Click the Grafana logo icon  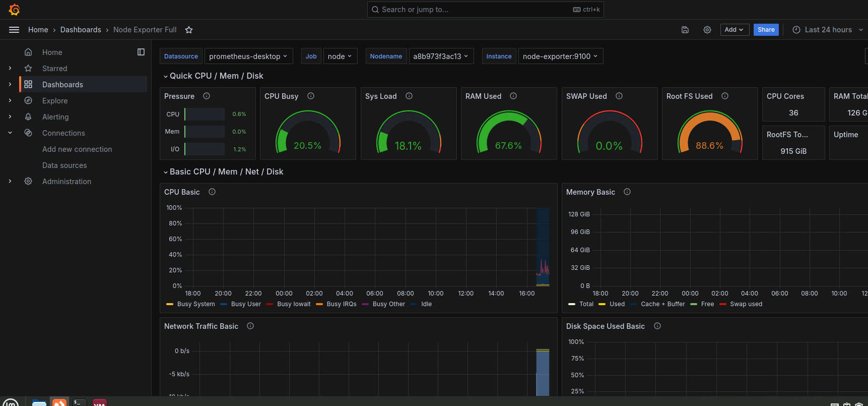[14, 10]
